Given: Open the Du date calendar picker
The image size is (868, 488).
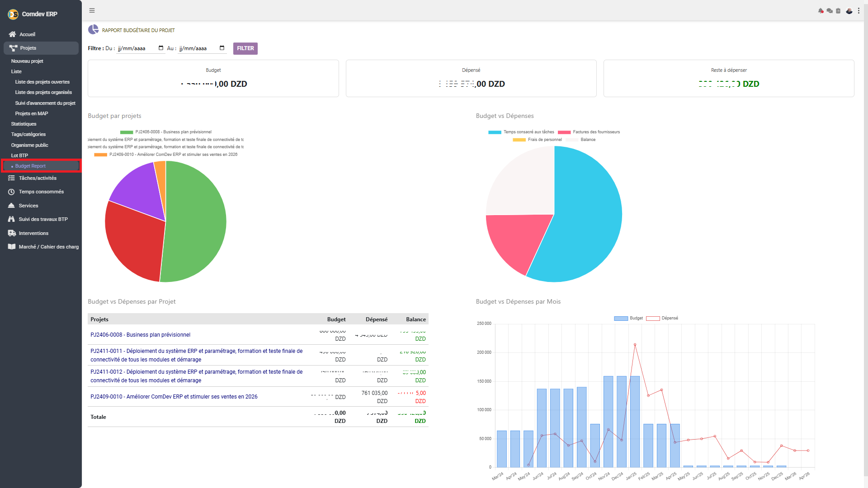Looking at the screenshot, I should coord(161,48).
